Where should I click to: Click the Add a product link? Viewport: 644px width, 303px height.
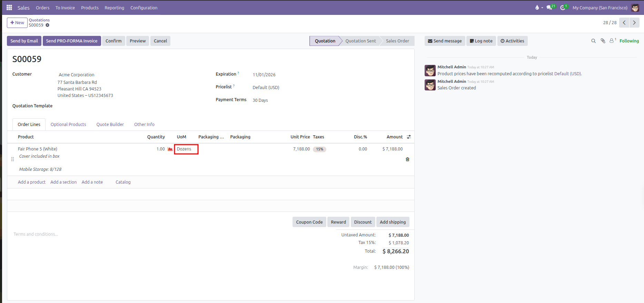click(32, 182)
